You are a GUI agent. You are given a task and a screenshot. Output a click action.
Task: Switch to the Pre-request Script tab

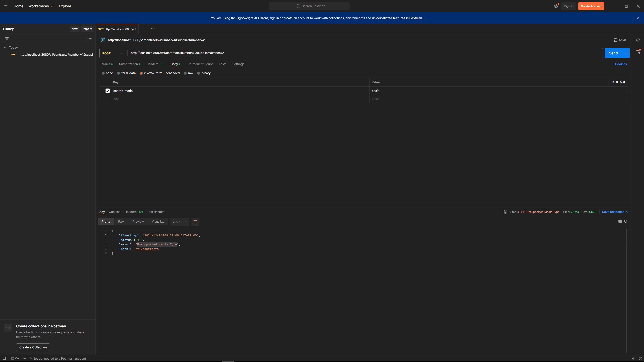pos(199,64)
